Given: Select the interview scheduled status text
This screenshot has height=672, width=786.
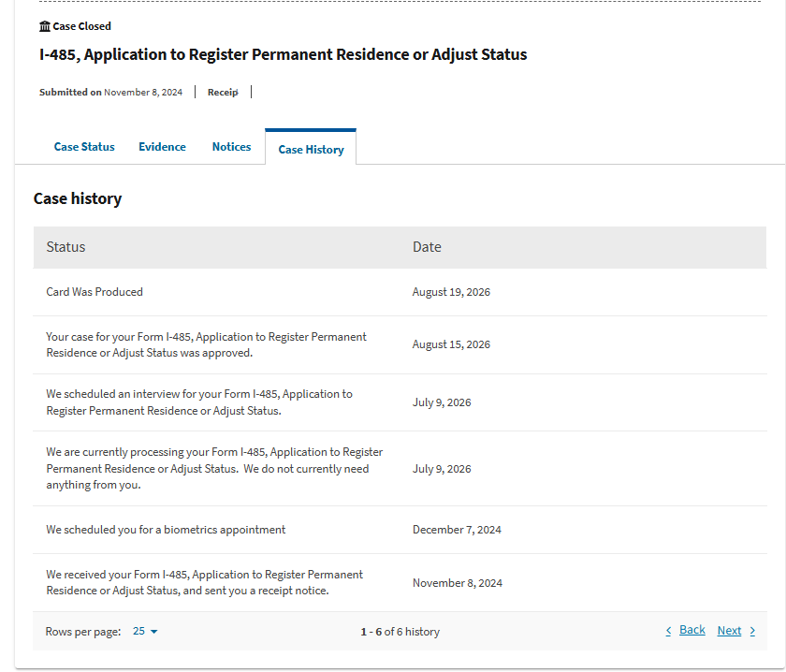Looking at the screenshot, I should point(199,402).
